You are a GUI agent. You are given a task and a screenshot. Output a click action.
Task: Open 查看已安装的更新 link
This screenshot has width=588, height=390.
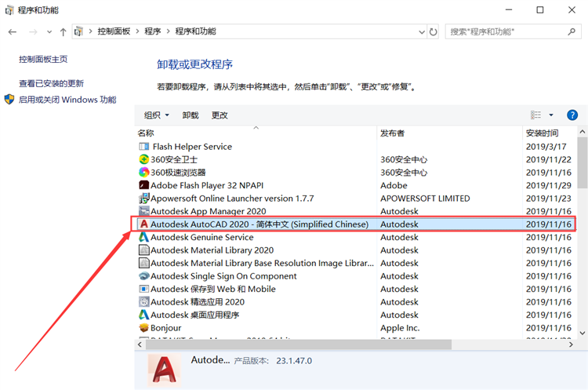pos(52,83)
